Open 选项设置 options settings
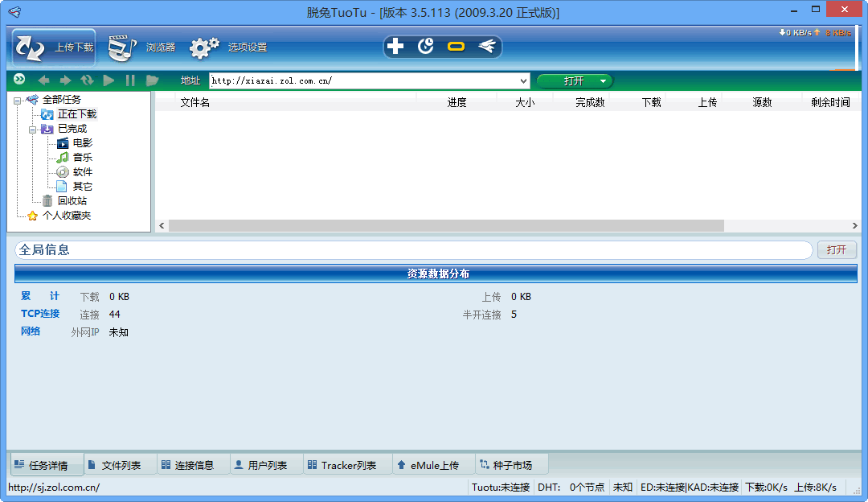 click(228, 47)
